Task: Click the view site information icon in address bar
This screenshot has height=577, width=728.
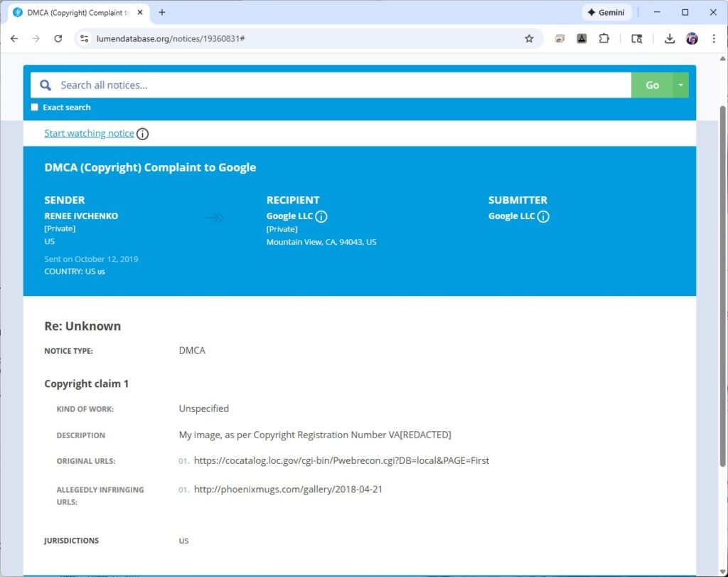Action: (x=84, y=38)
